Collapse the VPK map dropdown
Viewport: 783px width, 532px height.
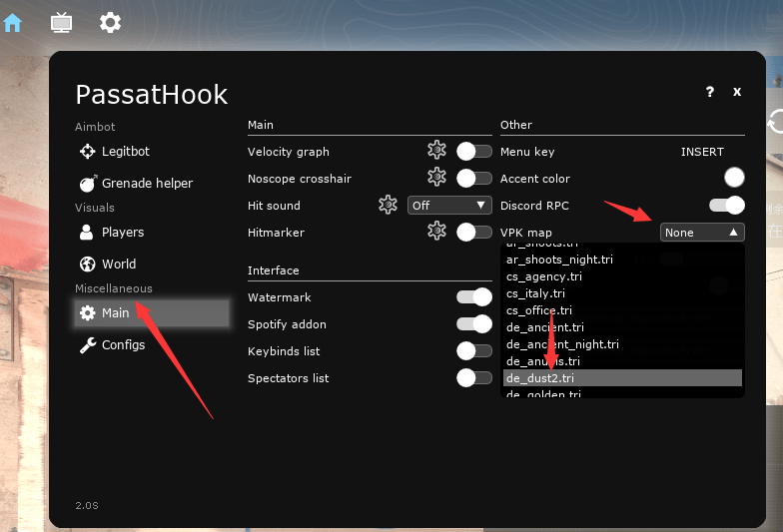702,233
